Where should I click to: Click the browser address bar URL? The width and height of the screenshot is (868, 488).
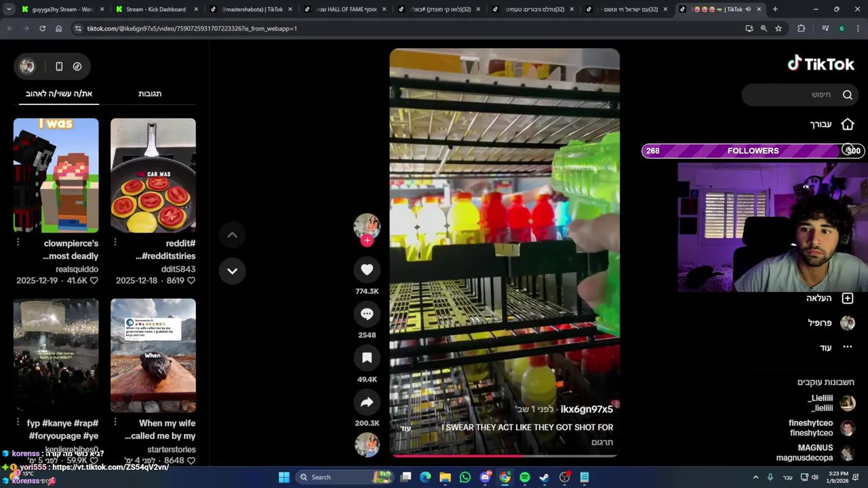click(192, 28)
